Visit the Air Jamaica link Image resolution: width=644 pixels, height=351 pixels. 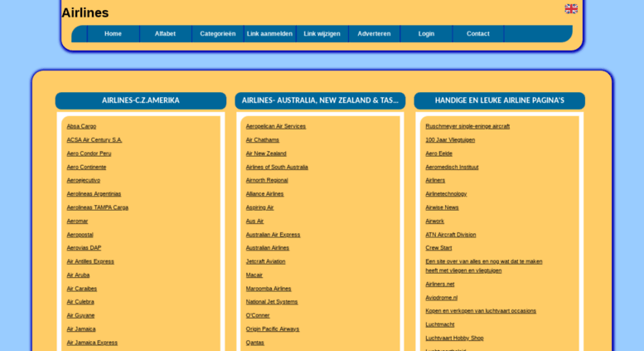pos(81,329)
